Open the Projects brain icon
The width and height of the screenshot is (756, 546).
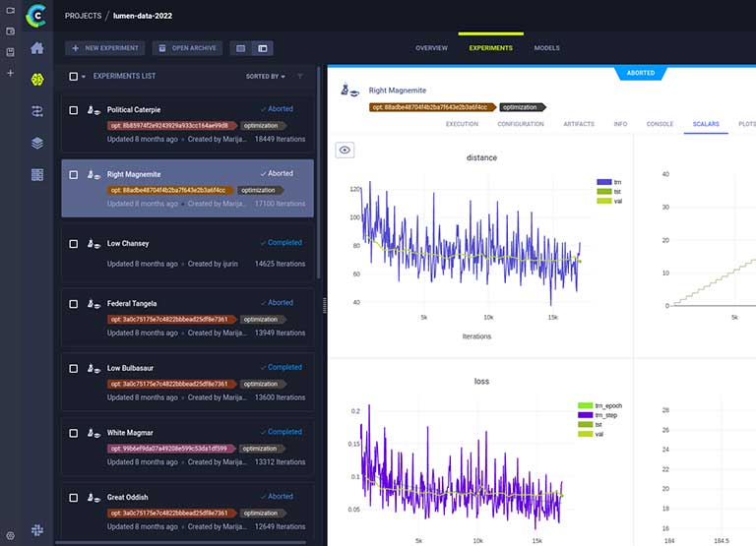37,80
